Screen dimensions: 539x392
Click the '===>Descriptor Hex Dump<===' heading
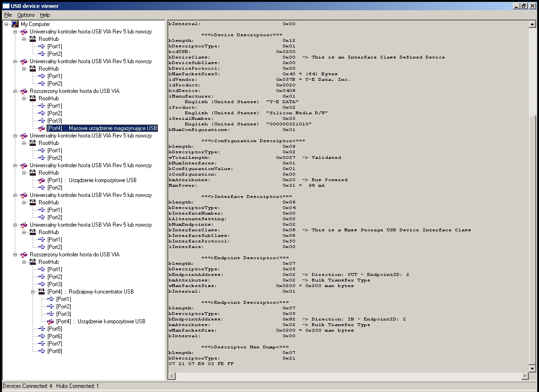point(245,347)
